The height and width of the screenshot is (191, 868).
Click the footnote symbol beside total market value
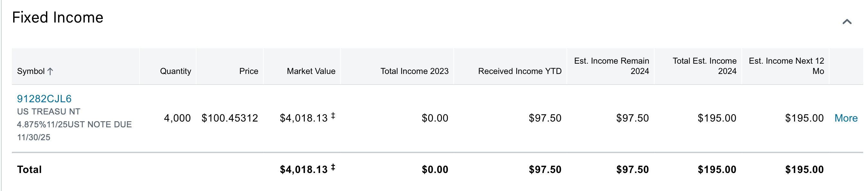333,167
